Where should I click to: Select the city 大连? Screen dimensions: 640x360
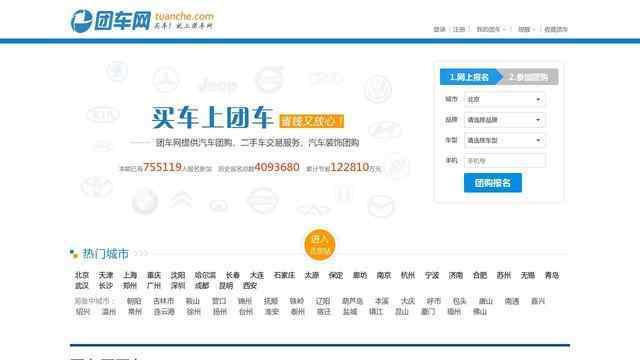pyautogui.click(x=257, y=276)
